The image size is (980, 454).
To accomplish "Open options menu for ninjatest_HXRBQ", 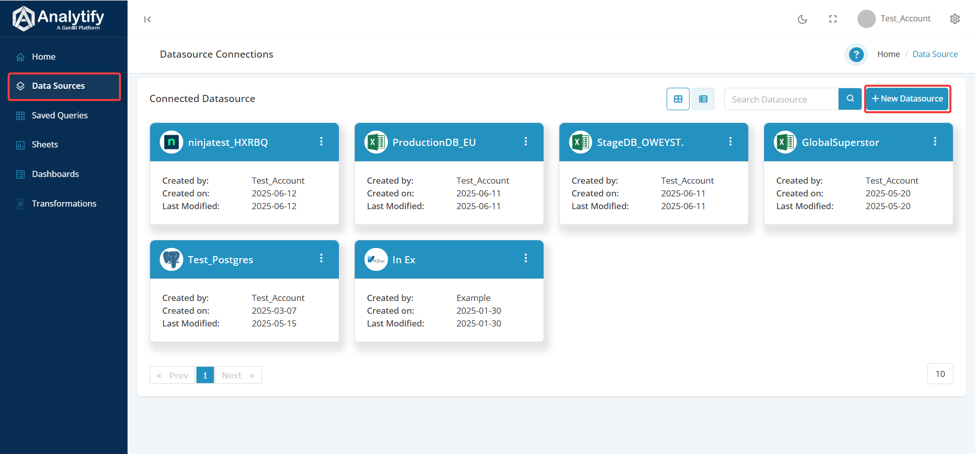I will [x=321, y=141].
